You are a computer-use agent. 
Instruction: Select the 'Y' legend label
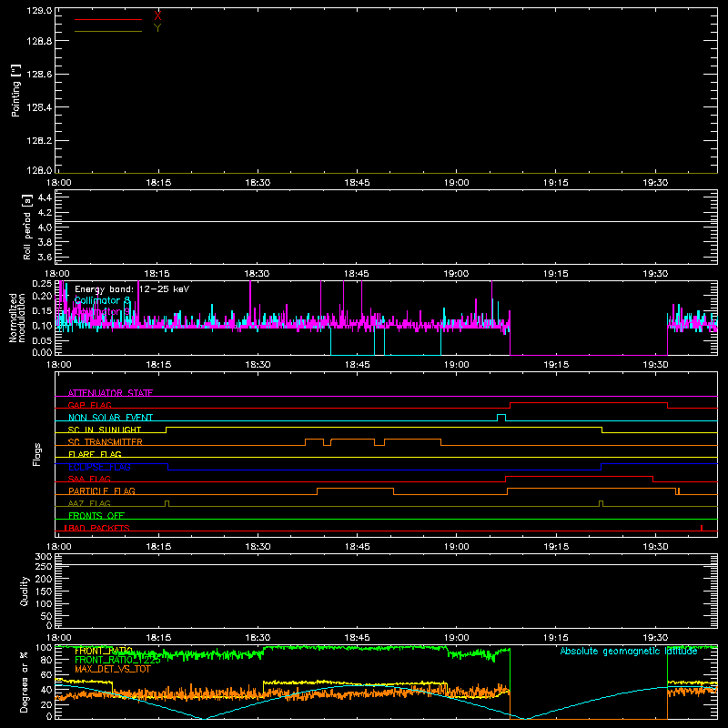157,28
